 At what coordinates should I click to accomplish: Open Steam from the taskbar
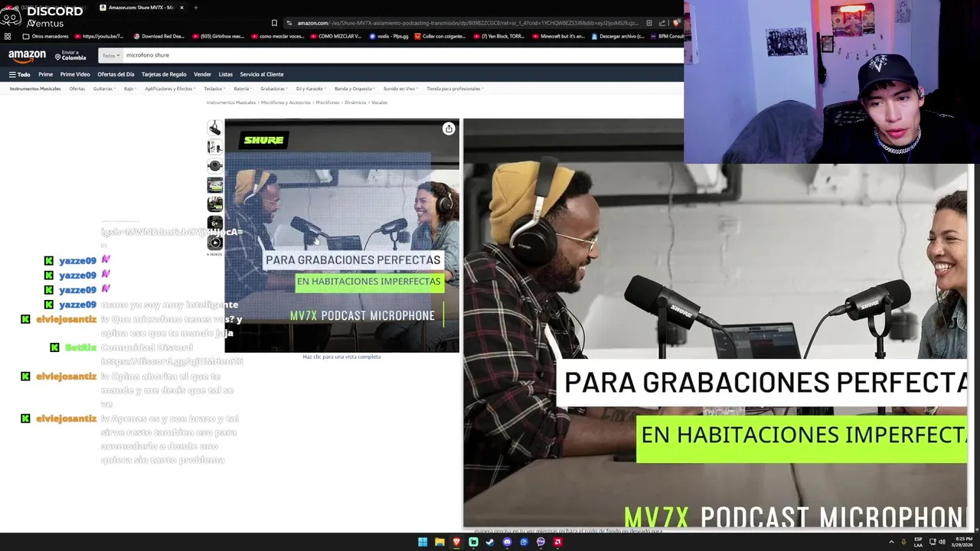coord(490,542)
